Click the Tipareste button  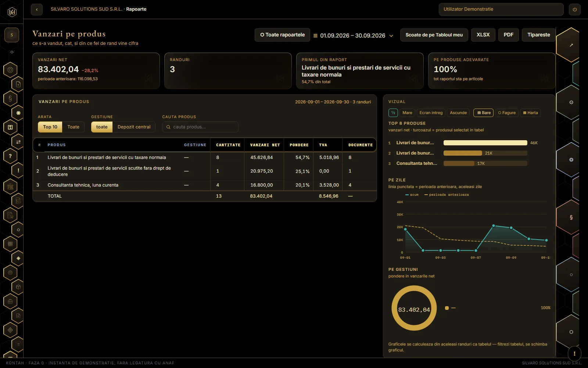[x=538, y=35]
